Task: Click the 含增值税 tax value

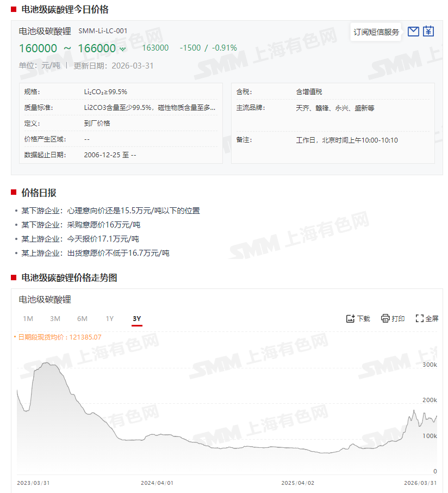Action: [x=309, y=92]
